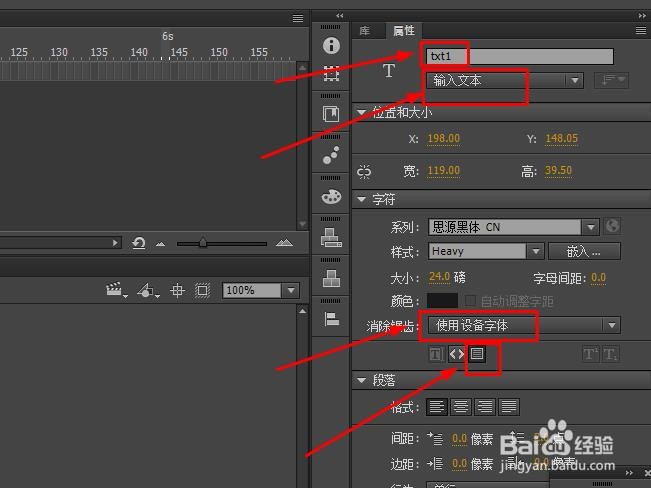Toggle the selectable text button
This screenshot has width=651, height=488.
[436, 354]
